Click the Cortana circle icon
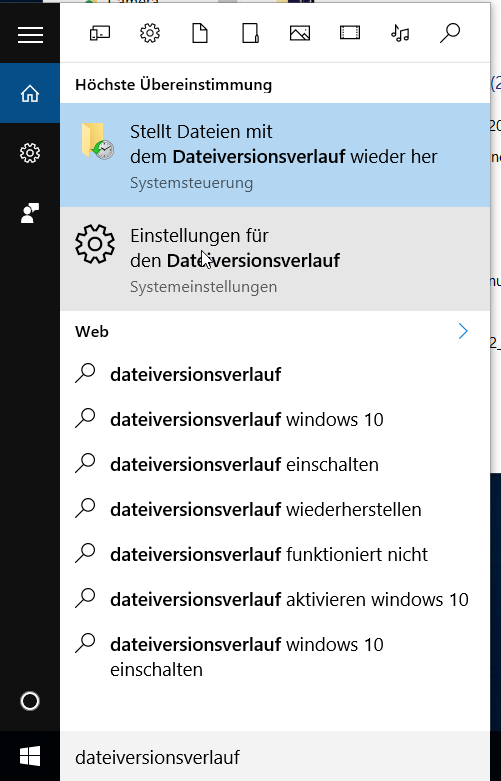 [x=30, y=701]
